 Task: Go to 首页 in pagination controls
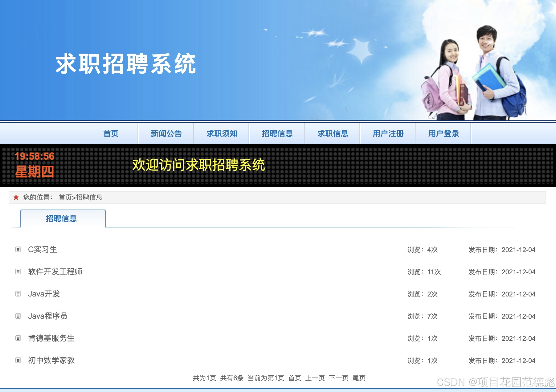pyautogui.click(x=295, y=378)
